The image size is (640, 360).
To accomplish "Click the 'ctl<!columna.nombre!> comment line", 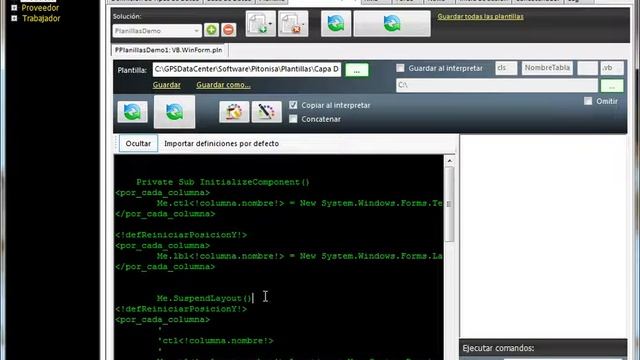I will 216,341.
